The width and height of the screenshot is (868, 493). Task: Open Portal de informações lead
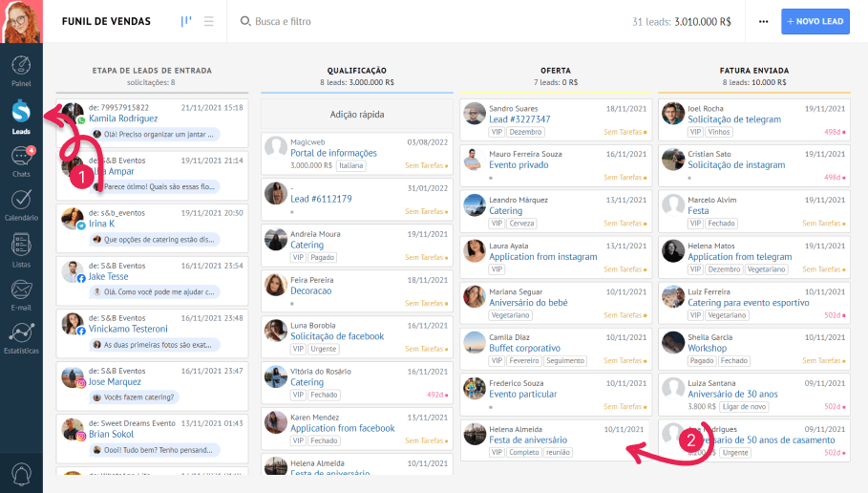coord(334,153)
